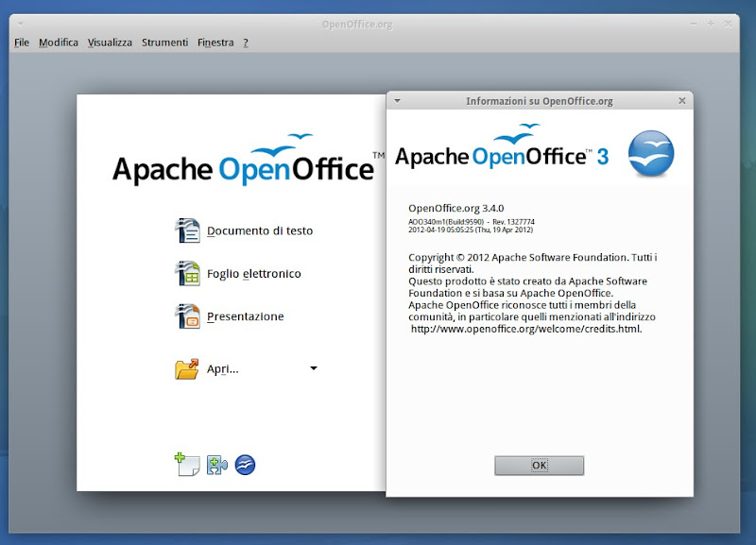Click the OpenOffice.org main window title
The image size is (756, 545).
pyautogui.click(x=357, y=25)
